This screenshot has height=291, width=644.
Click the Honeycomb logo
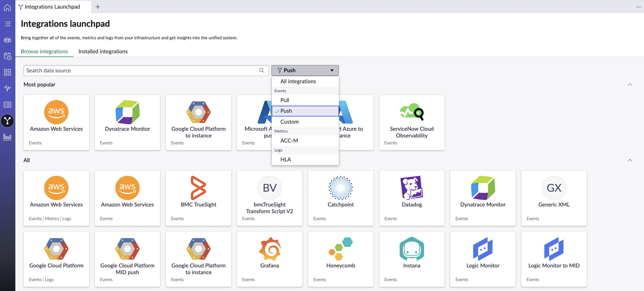coord(341,249)
